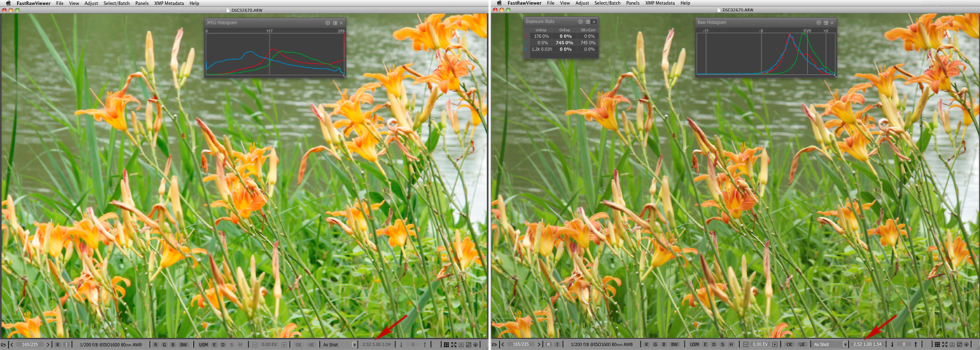Open JPEG Histogram panel settings gear
Screen dimensions: 980x350
point(328,23)
